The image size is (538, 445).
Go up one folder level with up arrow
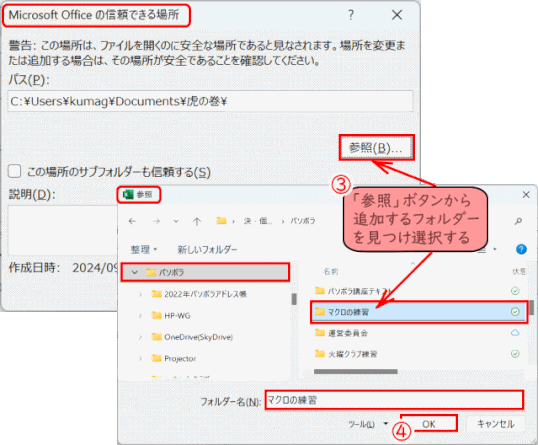[x=197, y=221]
